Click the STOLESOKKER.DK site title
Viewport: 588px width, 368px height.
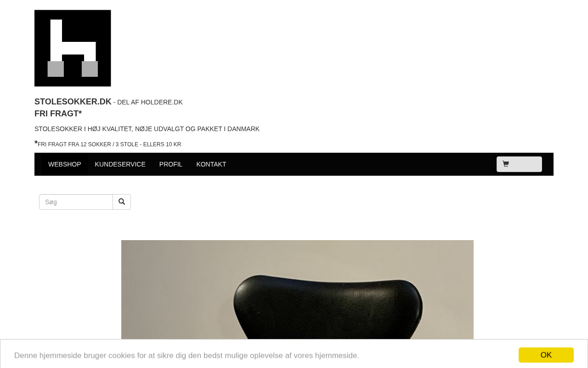pyautogui.click(x=73, y=102)
